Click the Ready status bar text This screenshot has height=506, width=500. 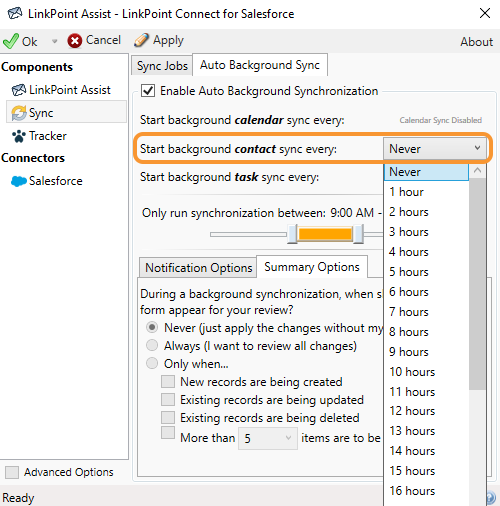(x=18, y=498)
